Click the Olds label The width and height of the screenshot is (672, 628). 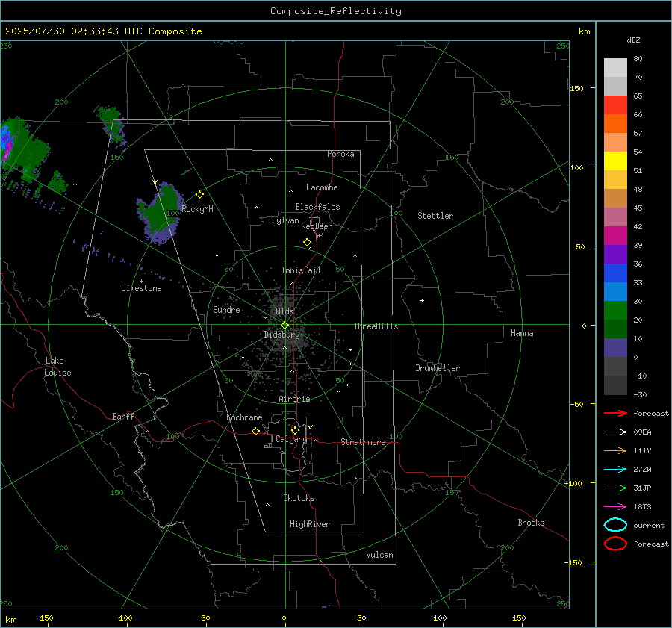pos(284,311)
